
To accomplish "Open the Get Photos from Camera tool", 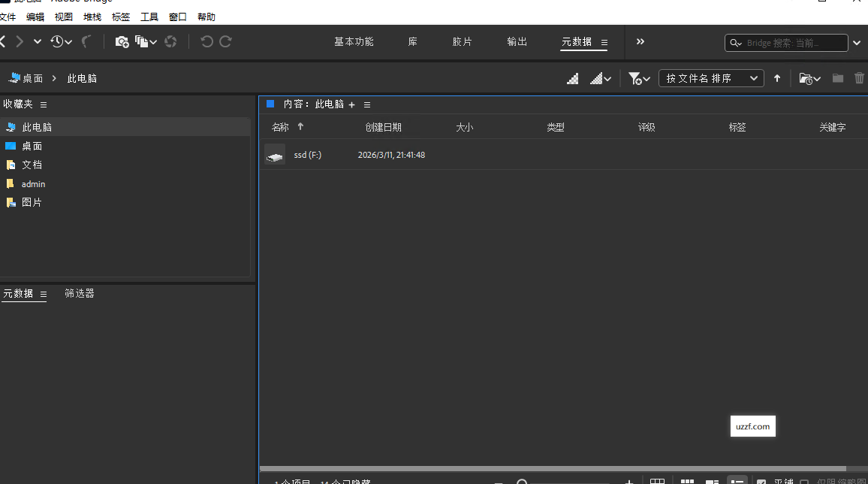I will 122,41.
